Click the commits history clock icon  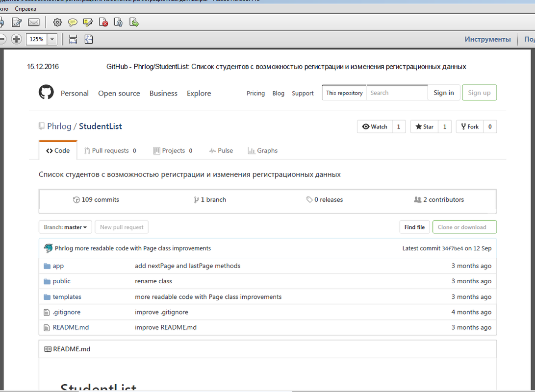pyautogui.click(x=76, y=200)
